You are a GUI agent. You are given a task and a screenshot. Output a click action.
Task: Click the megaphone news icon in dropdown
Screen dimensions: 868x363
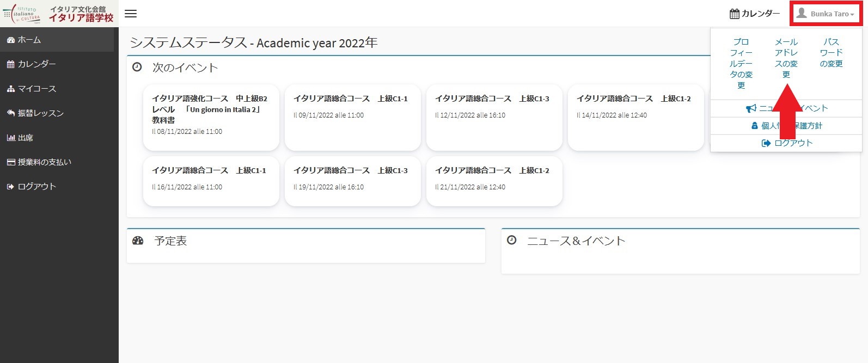pyautogui.click(x=751, y=108)
